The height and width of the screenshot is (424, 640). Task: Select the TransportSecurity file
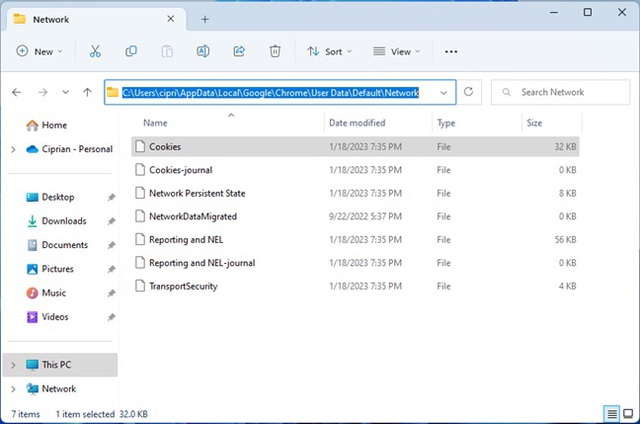point(183,286)
